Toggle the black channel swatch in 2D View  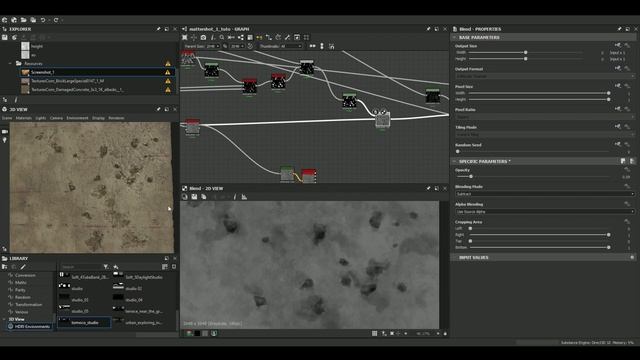click(197, 333)
